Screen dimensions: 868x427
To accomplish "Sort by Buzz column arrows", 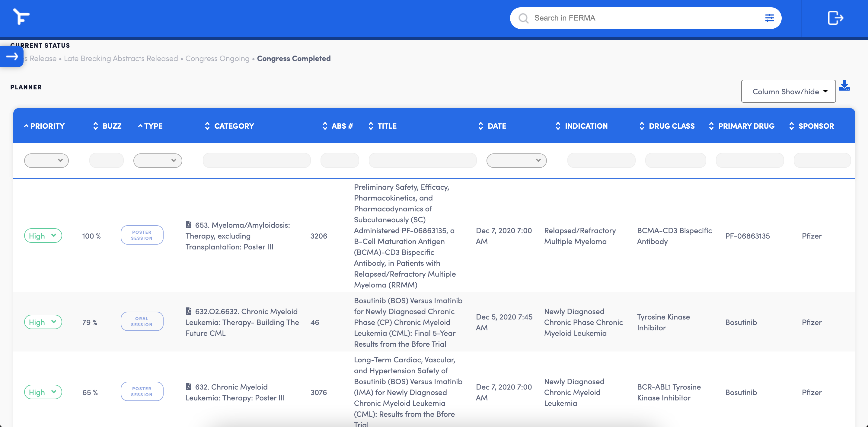I will tap(96, 126).
